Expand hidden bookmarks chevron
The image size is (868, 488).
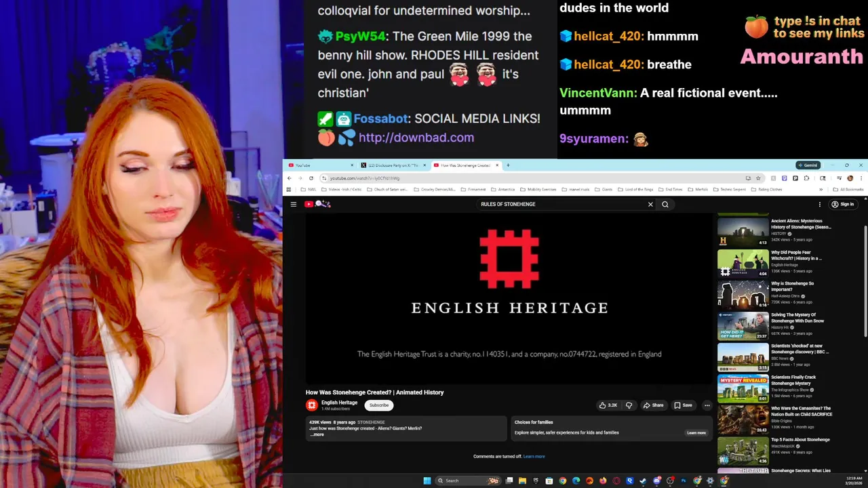(821, 189)
